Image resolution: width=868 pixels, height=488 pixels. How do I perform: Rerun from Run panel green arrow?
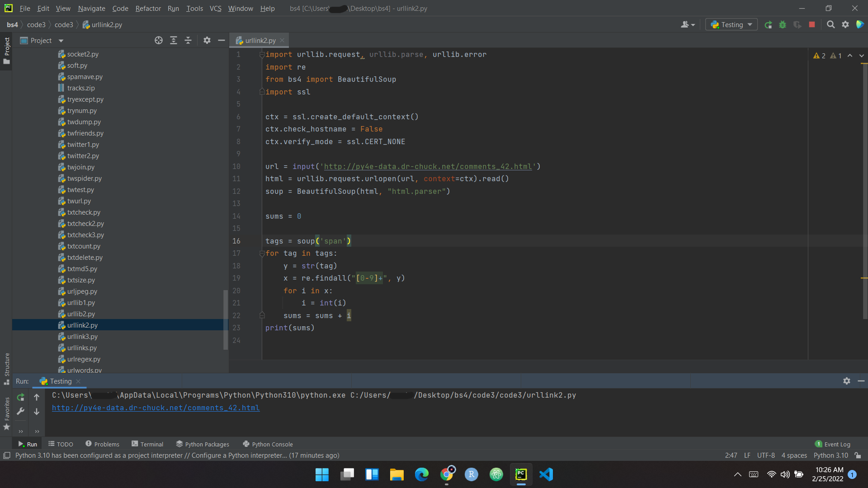coord(20,397)
